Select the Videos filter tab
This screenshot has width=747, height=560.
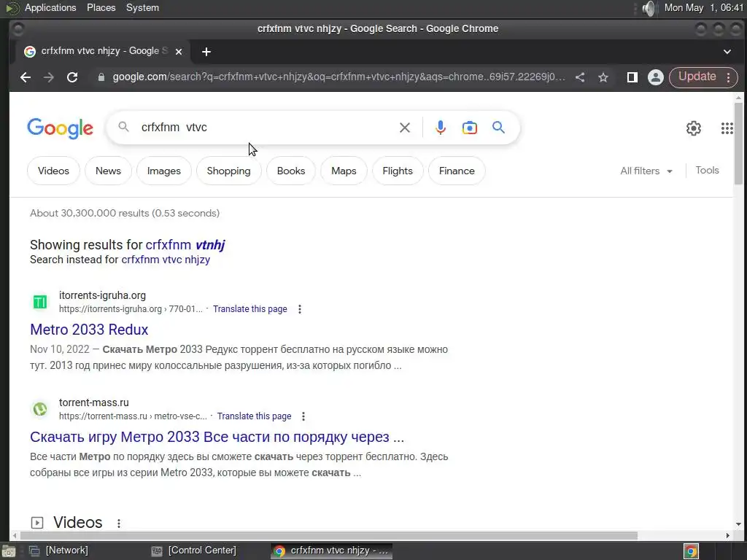click(x=53, y=171)
